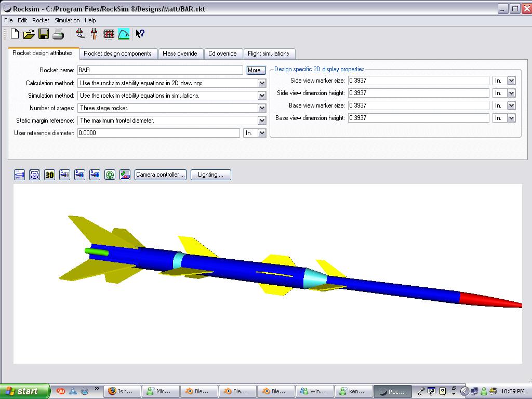This screenshot has height=399, width=532.
Task: Click the New document toolbar icon
Action: point(15,34)
